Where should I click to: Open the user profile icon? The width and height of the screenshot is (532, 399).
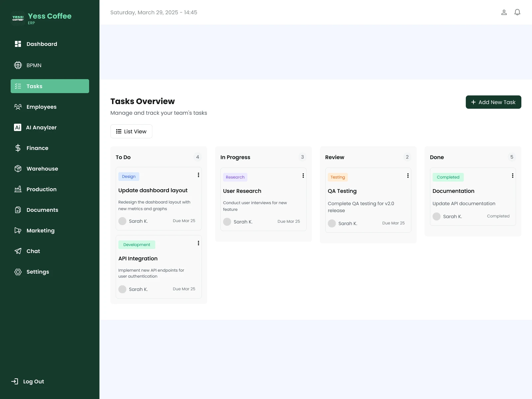coord(504,12)
